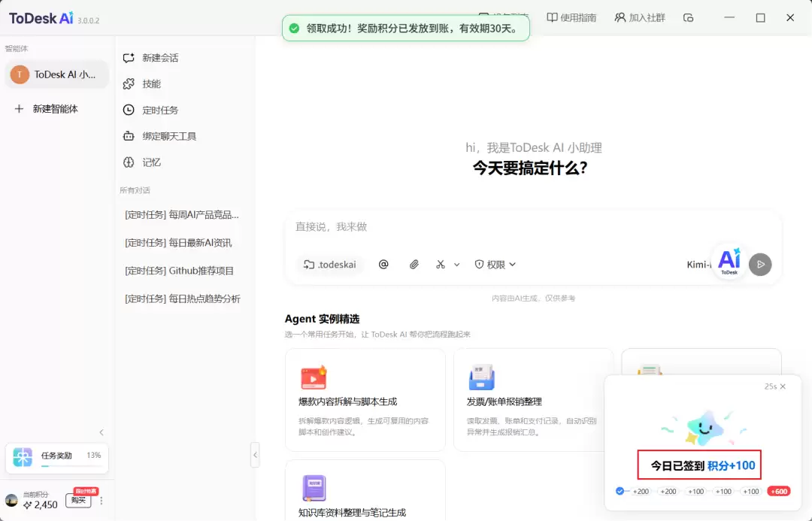Attach a file with the paperclip icon

[414, 264]
